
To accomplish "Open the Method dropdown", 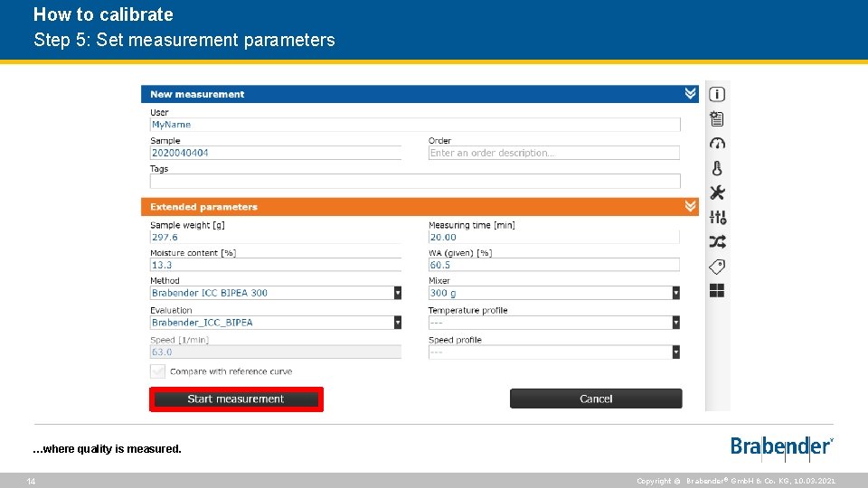I will pos(275,293).
